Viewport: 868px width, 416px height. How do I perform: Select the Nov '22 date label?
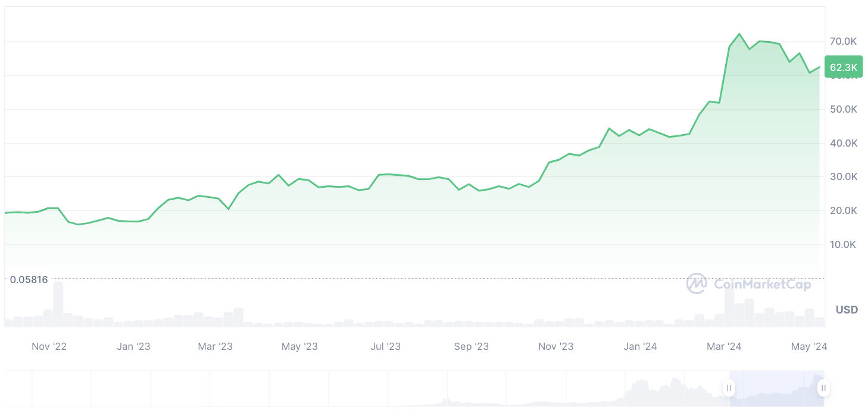pyautogui.click(x=49, y=347)
